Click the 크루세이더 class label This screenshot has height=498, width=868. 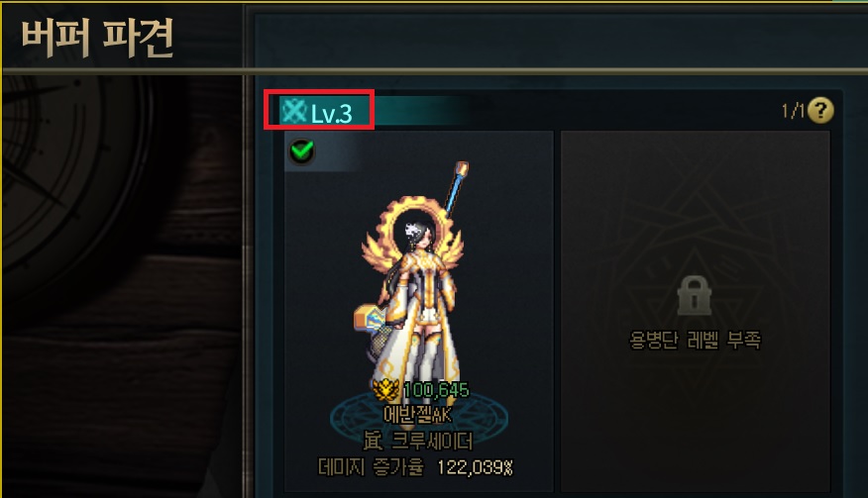tap(432, 441)
